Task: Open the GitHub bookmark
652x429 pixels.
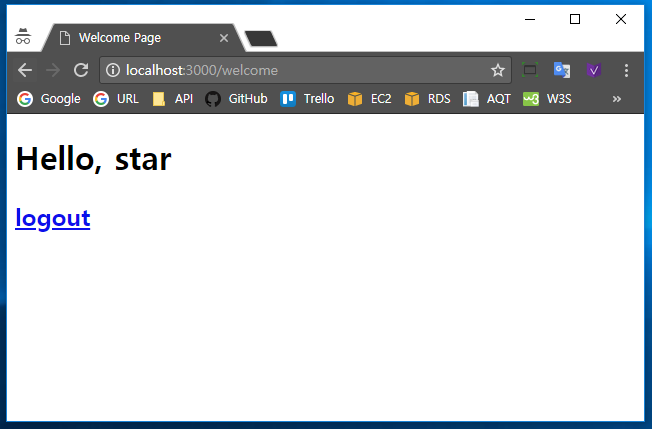Action: pyautogui.click(x=236, y=99)
